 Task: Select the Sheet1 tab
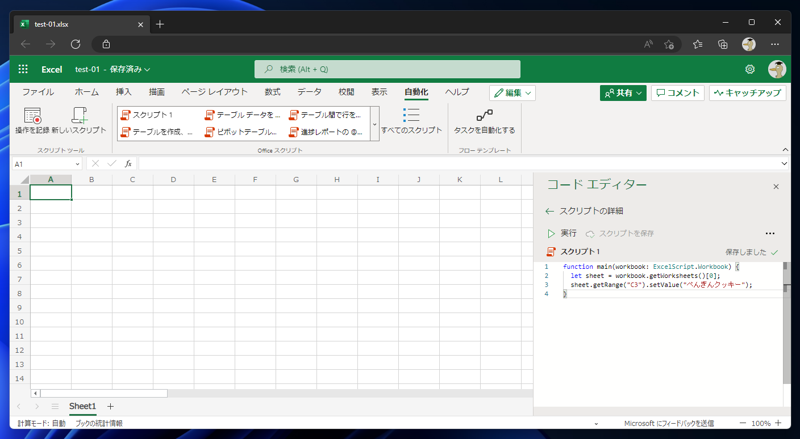82,406
